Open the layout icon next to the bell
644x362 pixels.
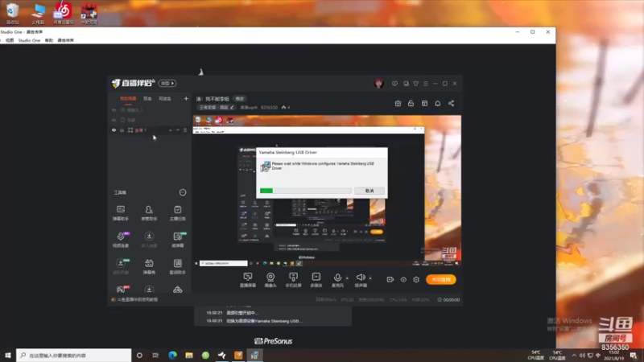424,104
